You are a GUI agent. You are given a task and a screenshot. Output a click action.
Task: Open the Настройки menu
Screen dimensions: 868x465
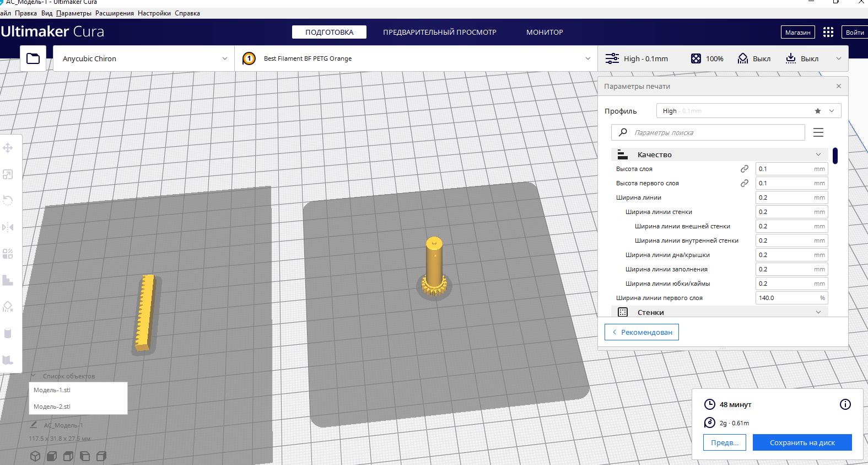pyautogui.click(x=154, y=13)
